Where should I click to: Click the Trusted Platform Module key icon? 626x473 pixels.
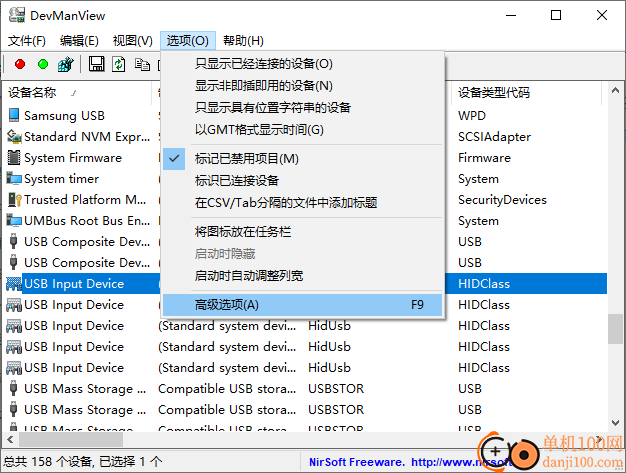click(14, 200)
